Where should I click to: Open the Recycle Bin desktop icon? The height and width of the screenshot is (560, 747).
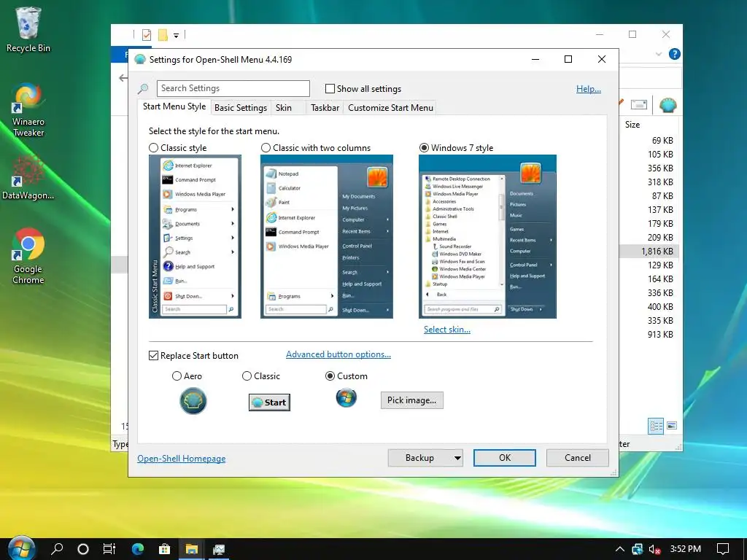click(28, 29)
